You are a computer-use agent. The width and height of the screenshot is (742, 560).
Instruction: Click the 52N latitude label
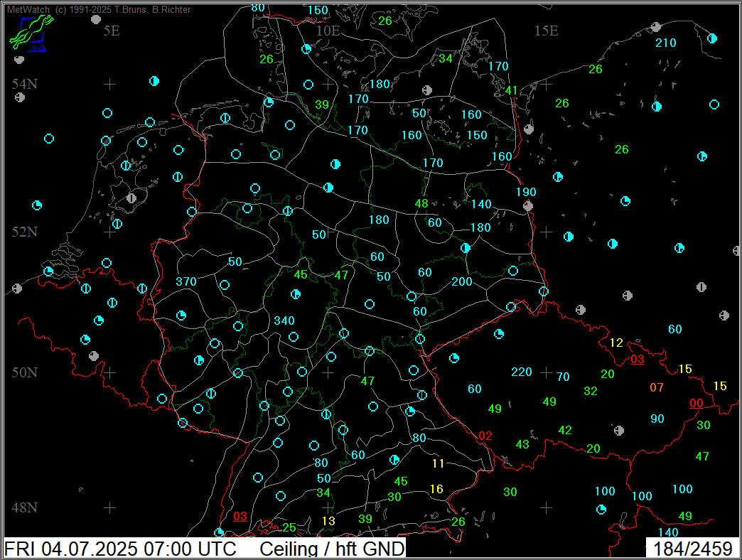coord(25,232)
